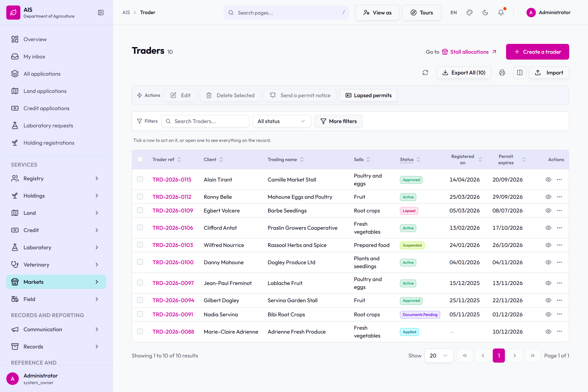Expand the Registry menu
The width and height of the screenshot is (588, 392).
click(56, 179)
